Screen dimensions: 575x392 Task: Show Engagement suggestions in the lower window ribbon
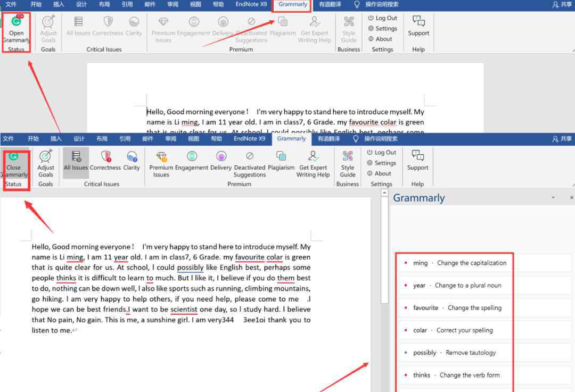pos(192,161)
